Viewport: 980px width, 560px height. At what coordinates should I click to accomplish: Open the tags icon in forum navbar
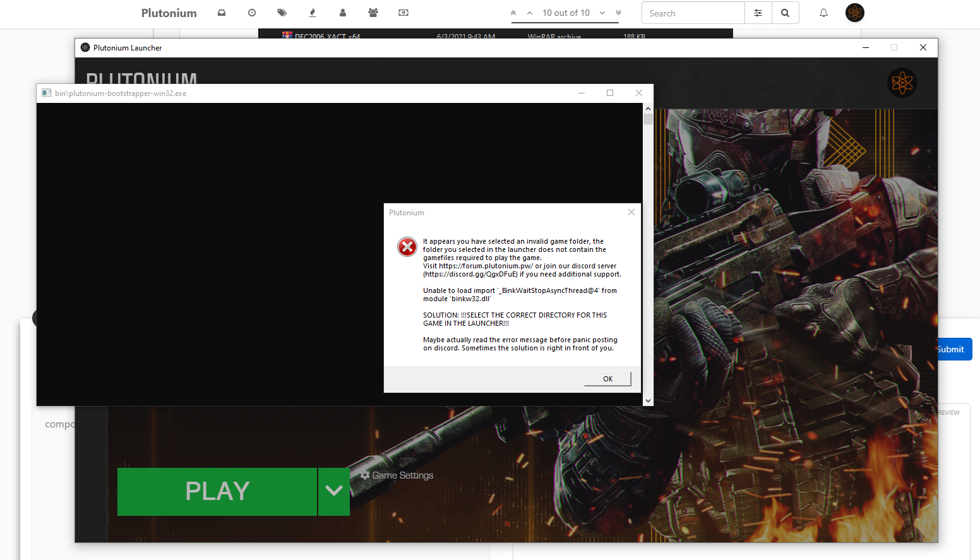282,13
